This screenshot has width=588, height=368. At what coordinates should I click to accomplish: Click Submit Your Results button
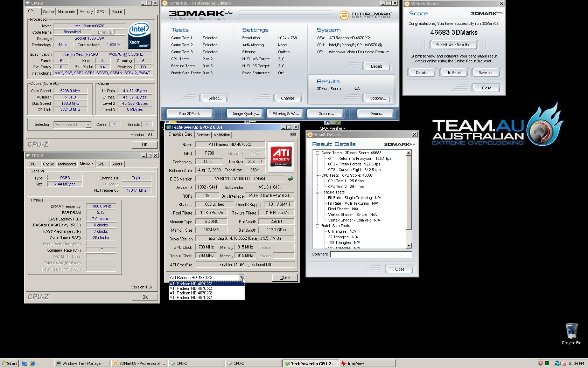(454, 45)
